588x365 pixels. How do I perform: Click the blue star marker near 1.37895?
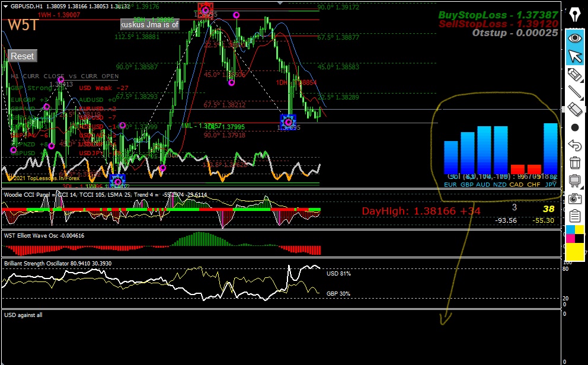point(288,121)
